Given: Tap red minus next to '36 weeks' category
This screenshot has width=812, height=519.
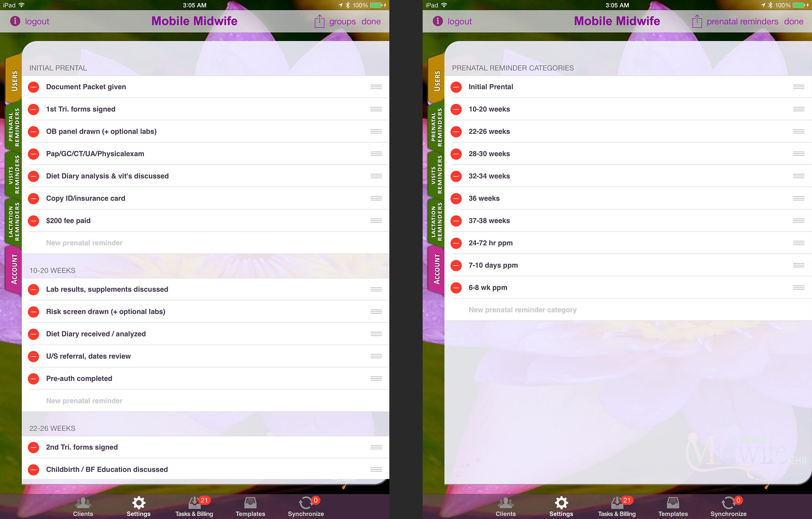Looking at the screenshot, I should click(456, 198).
